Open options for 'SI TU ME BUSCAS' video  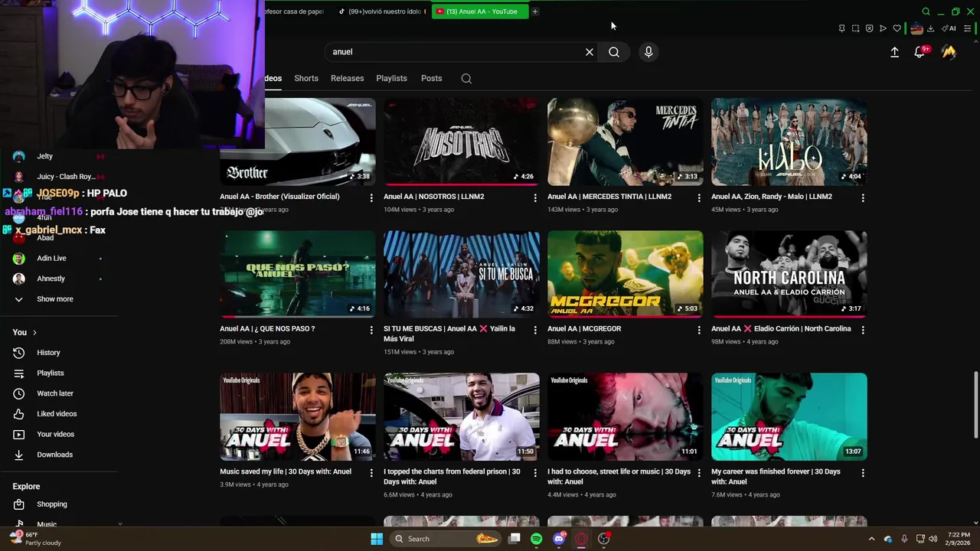[535, 330]
